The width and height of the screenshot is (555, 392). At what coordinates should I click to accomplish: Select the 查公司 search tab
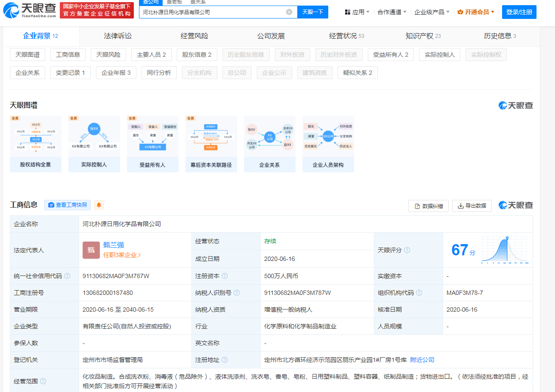151,3
